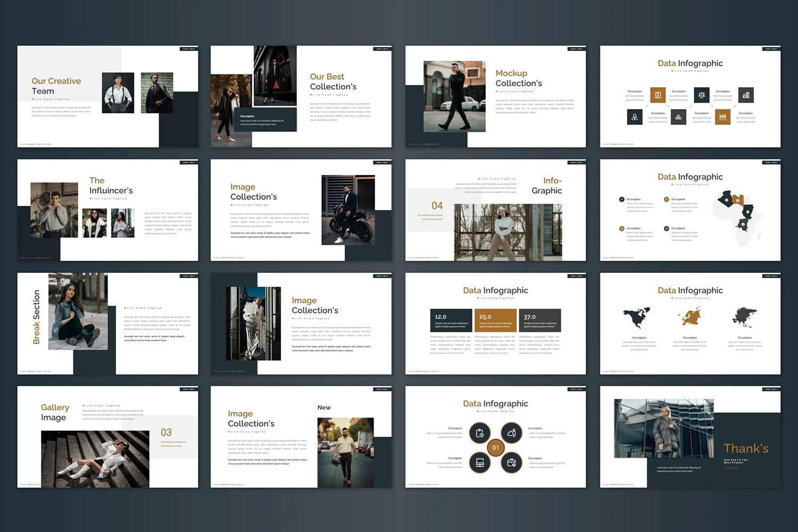Select the Break Section slide thumbnail
Screen dimensions: 798x532
(x=107, y=323)
